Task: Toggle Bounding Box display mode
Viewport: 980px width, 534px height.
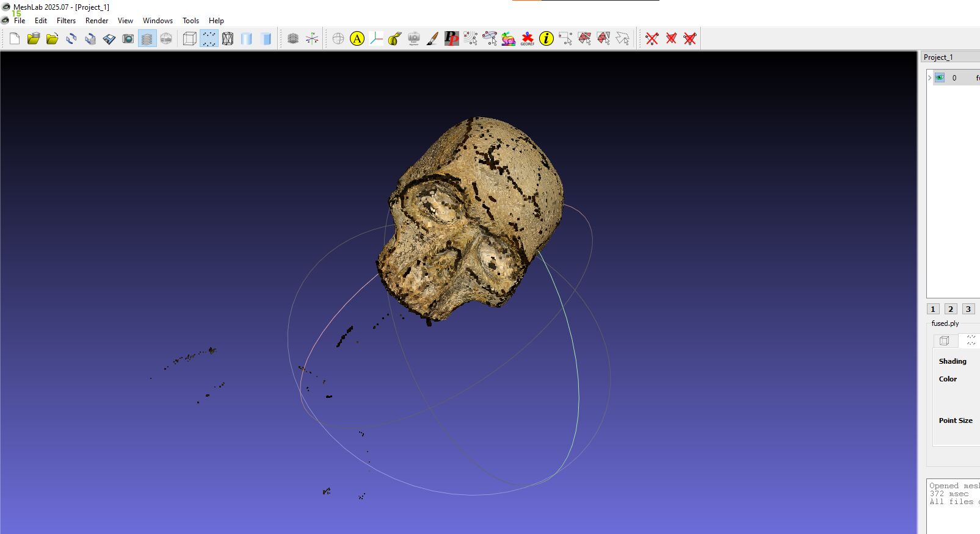Action: [190, 39]
